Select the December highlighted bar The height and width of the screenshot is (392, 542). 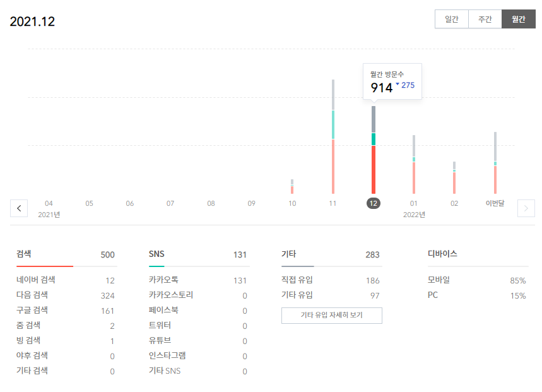click(x=374, y=150)
